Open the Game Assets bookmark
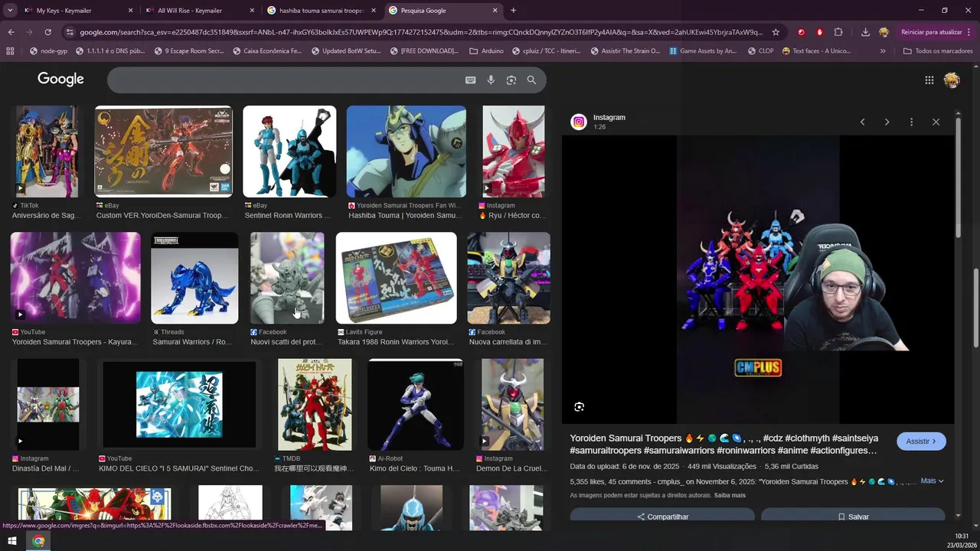 pos(703,51)
